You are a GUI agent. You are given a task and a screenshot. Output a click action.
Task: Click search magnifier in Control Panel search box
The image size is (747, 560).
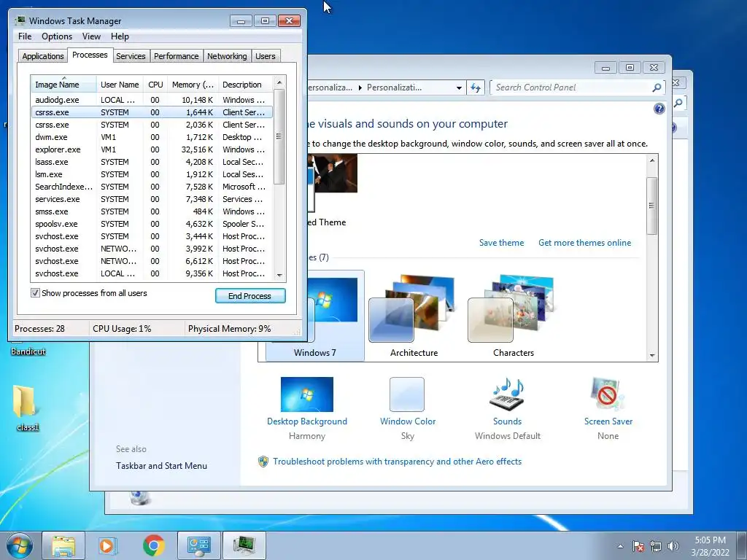point(657,87)
